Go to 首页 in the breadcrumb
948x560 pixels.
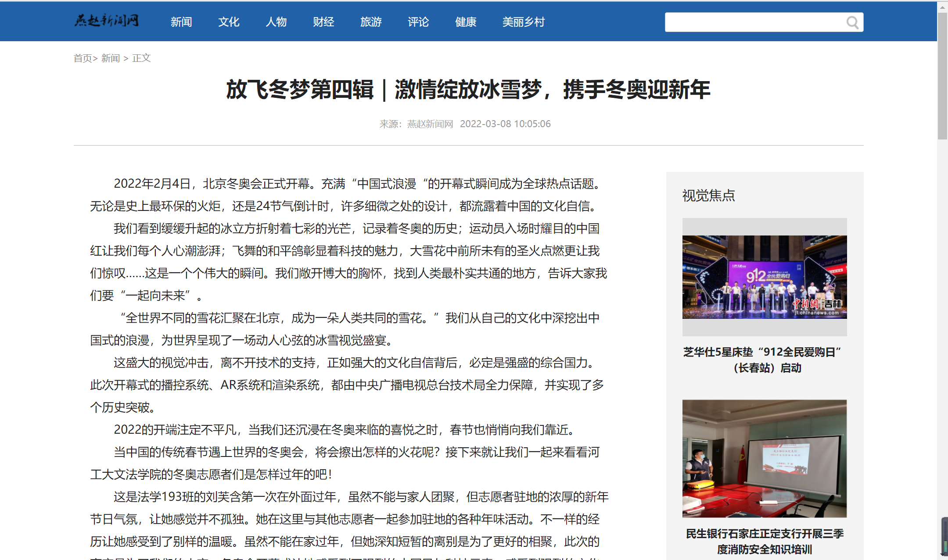pyautogui.click(x=83, y=58)
